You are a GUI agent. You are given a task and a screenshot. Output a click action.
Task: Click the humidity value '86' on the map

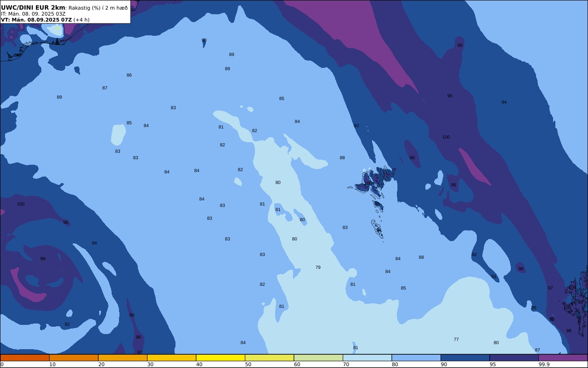(129, 75)
